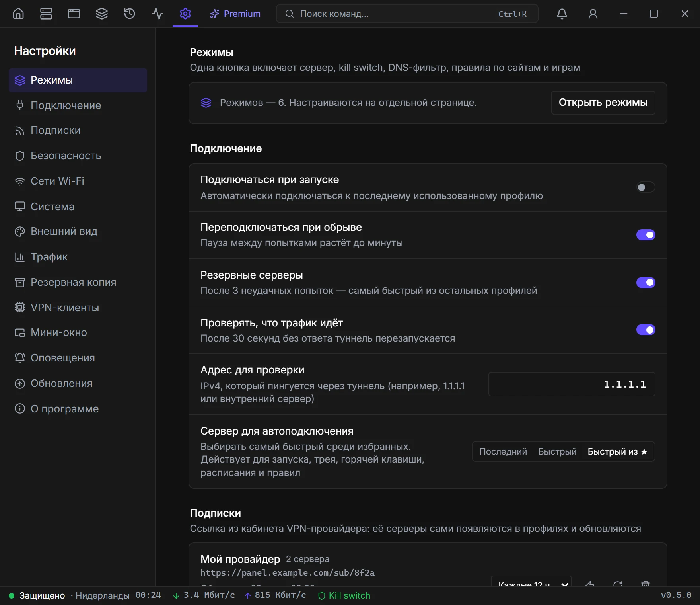This screenshot has width=700, height=605.
Task: Click Защищено status indicator
Action: [37, 595]
